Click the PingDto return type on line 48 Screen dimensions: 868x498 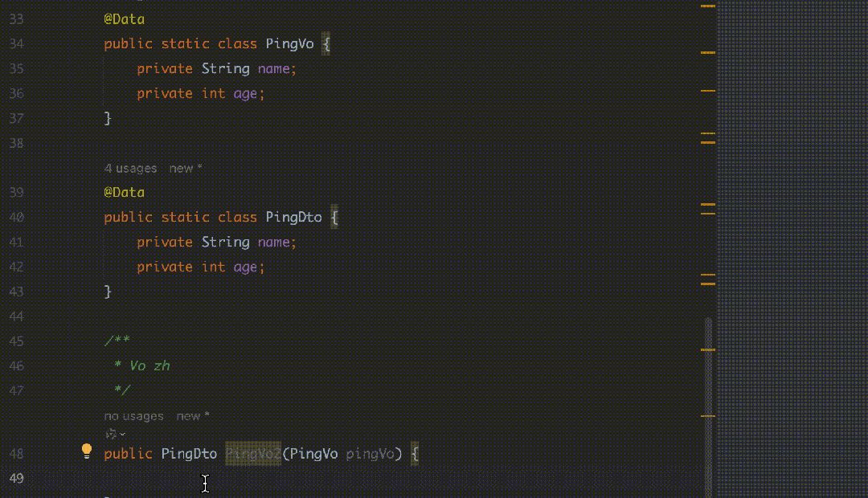(189, 454)
